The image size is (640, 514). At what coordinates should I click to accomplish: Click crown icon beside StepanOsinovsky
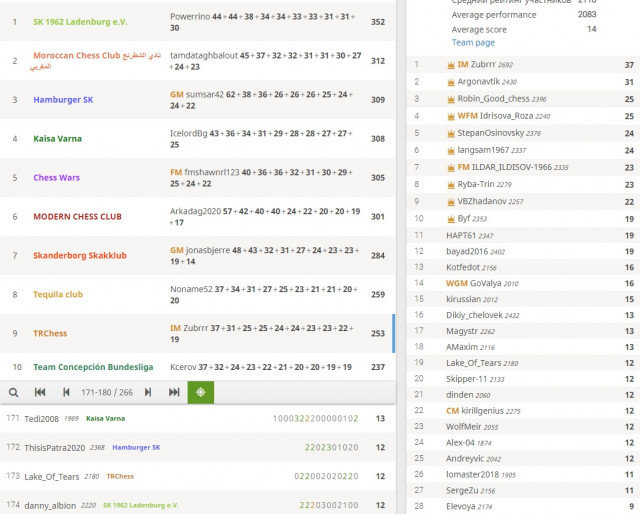click(x=451, y=134)
